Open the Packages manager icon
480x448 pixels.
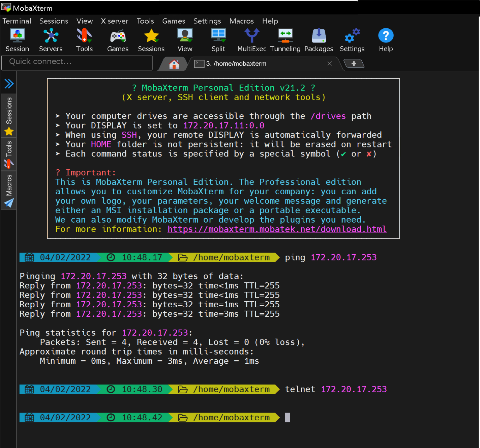click(318, 39)
